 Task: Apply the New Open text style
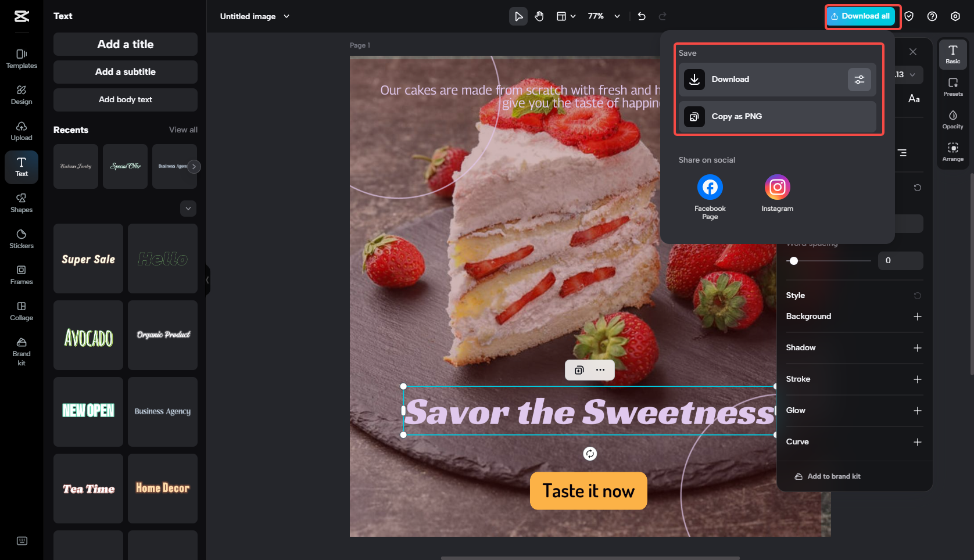88,412
